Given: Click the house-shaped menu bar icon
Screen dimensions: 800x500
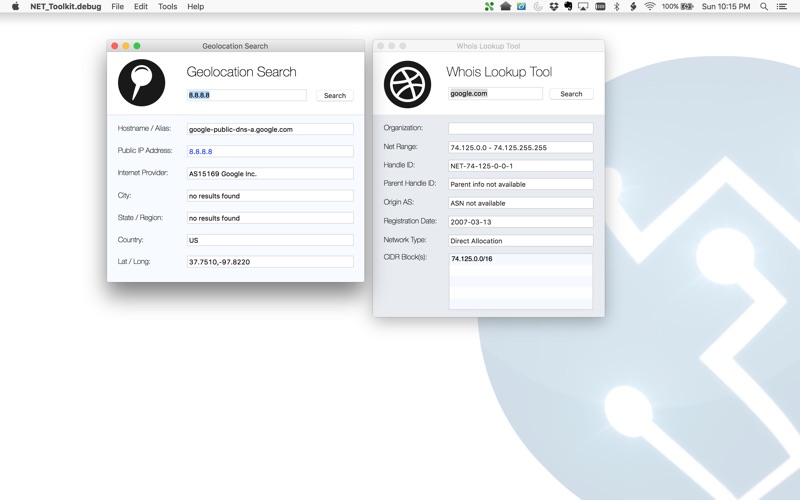Looking at the screenshot, I should (505, 7).
